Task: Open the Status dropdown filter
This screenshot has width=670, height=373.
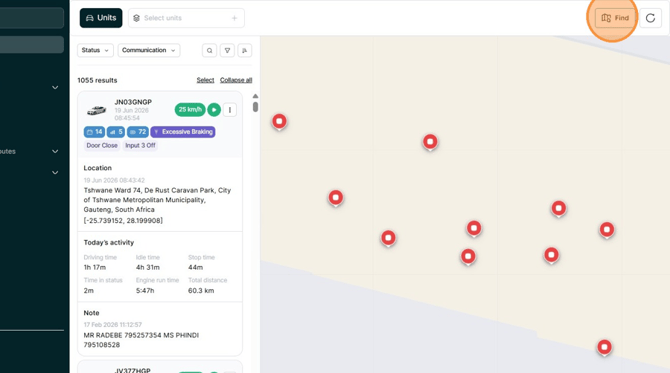Action: tap(95, 50)
